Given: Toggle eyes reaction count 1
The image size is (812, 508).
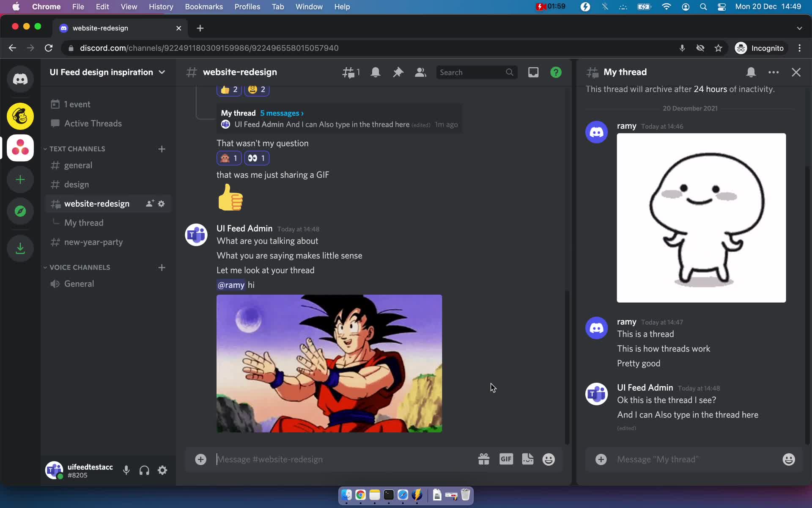Looking at the screenshot, I should [257, 158].
